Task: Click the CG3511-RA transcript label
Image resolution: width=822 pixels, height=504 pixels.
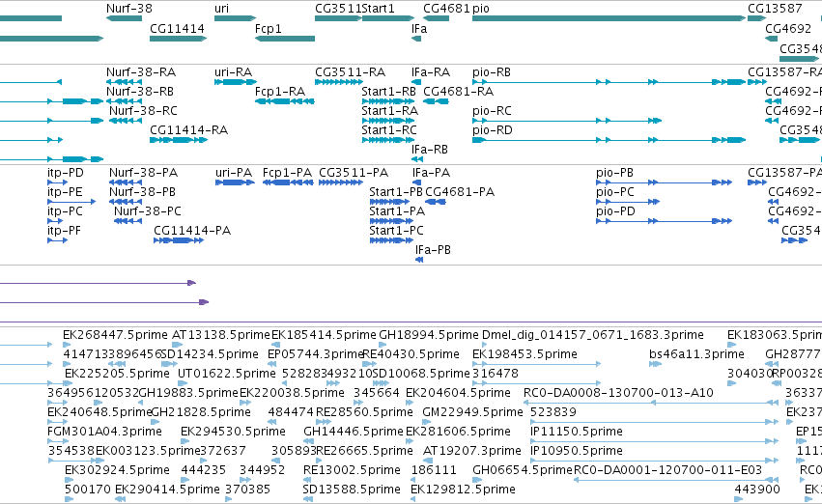Action: point(351,71)
